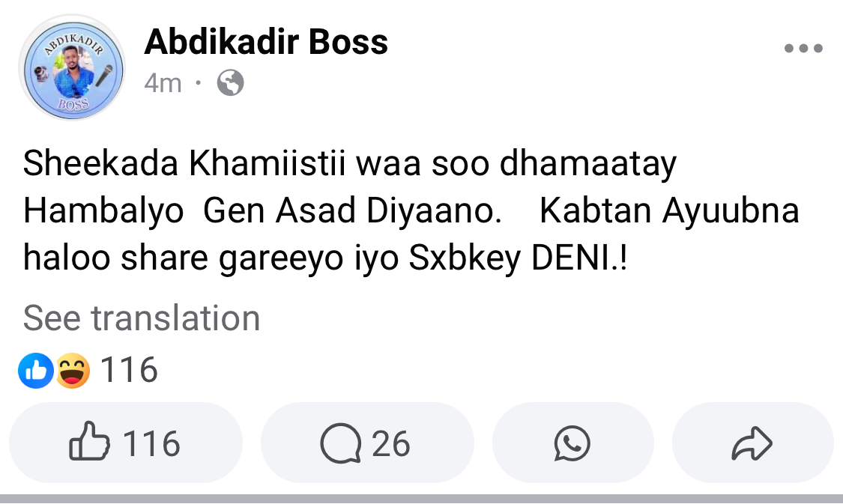Open reactions list showing 116 beside emojis
843x504 pixels.
(x=129, y=371)
